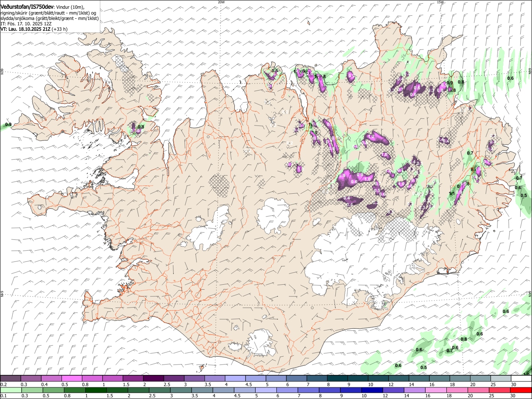532x399 pixels.
Task: Click the grey-green 3 rain-scale swatch
Action: [x=181, y=390]
